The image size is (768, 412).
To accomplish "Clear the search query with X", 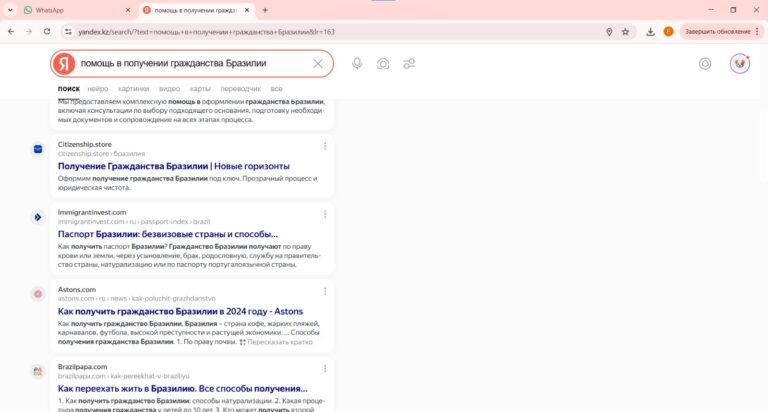I will (x=318, y=64).
